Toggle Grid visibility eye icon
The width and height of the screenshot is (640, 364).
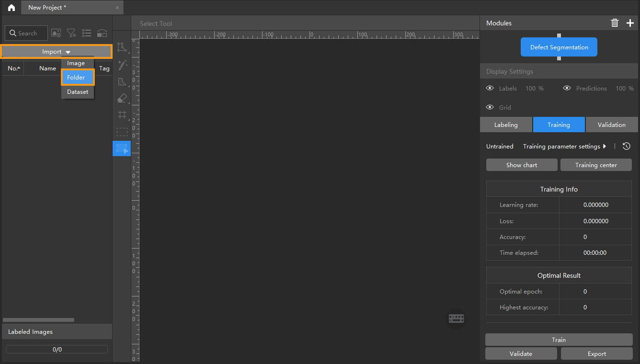point(490,107)
